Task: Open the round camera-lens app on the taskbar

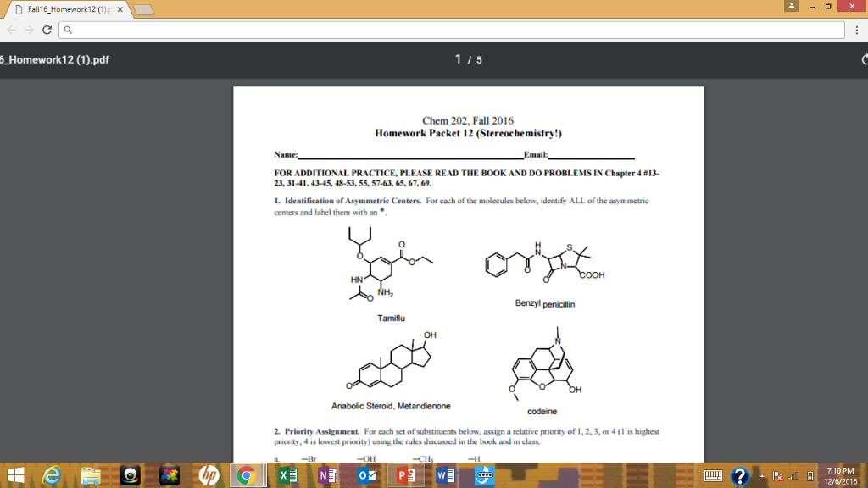Action: 130,475
